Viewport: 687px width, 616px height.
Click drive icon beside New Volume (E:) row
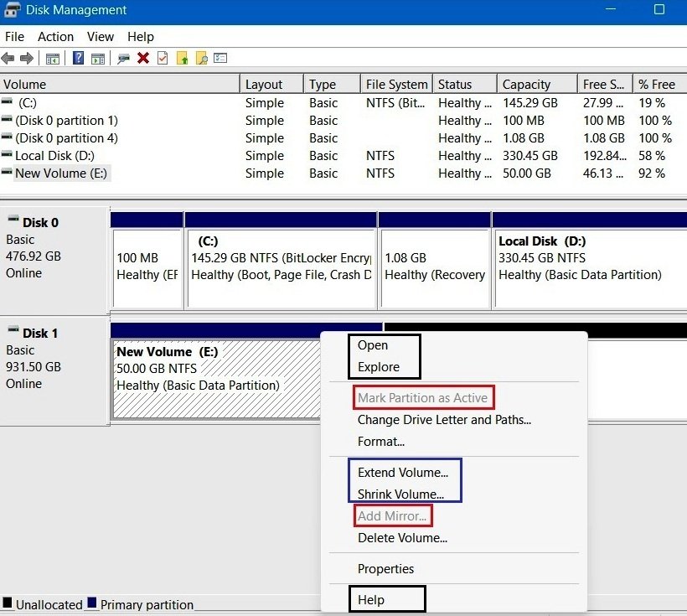coord(7,172)
